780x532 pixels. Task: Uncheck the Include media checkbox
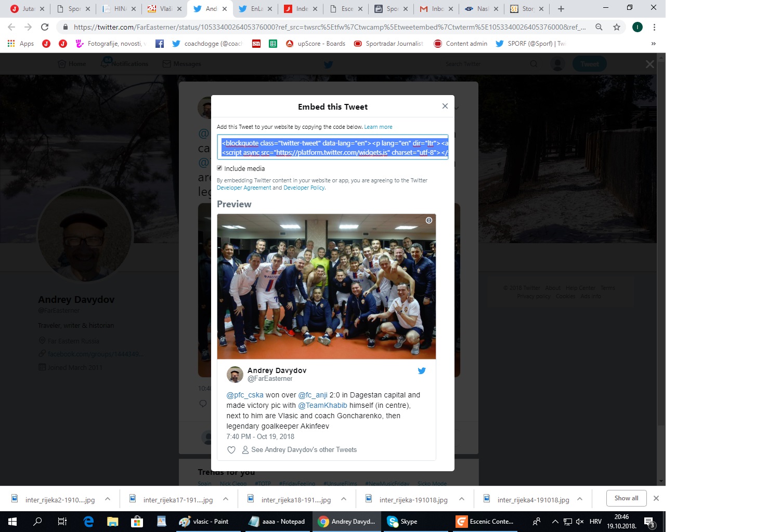pos(219,168)
